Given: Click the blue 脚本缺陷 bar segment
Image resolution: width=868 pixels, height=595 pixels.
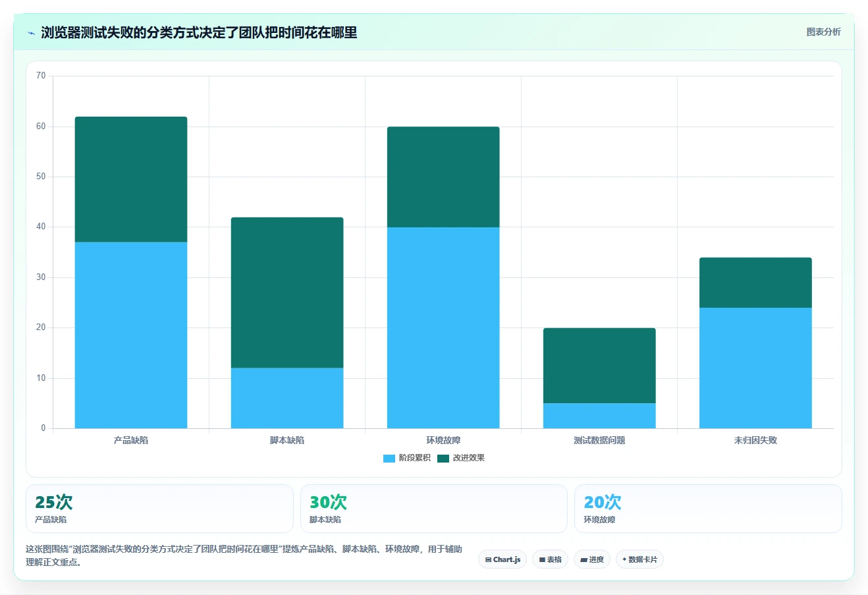Looking at the screenshot, I should click(x=287, y=398).
